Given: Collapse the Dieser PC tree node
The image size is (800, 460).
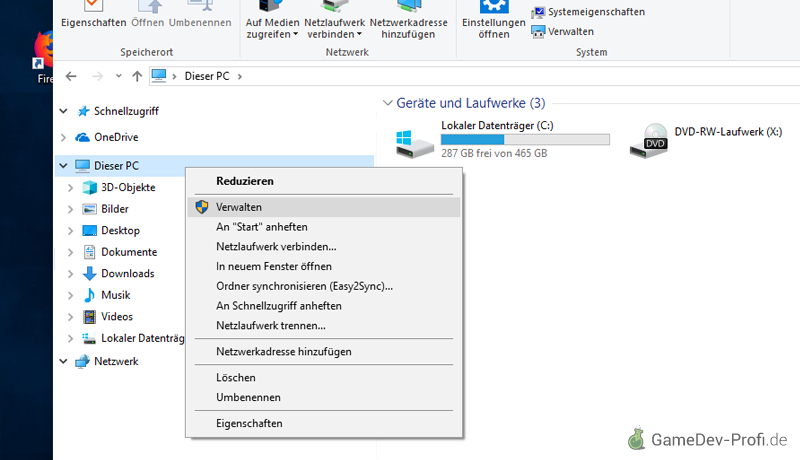Looking at the screenshot, I should [x=63, y=166].
